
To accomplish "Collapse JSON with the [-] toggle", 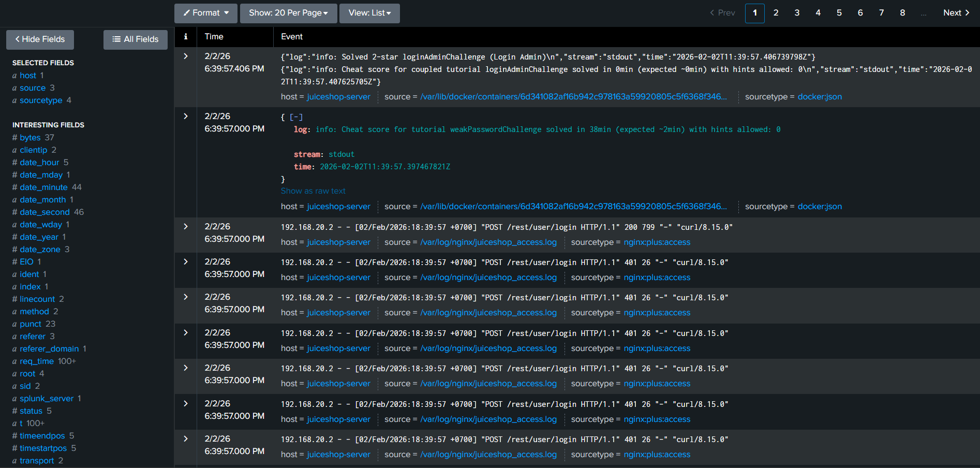I will (x=296, y=117).
